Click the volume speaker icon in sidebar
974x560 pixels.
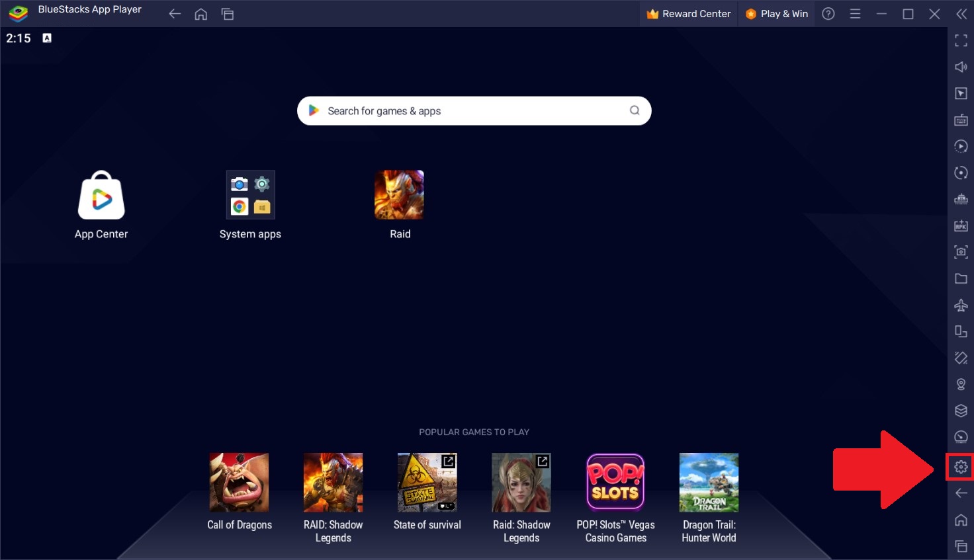point(961,67)
